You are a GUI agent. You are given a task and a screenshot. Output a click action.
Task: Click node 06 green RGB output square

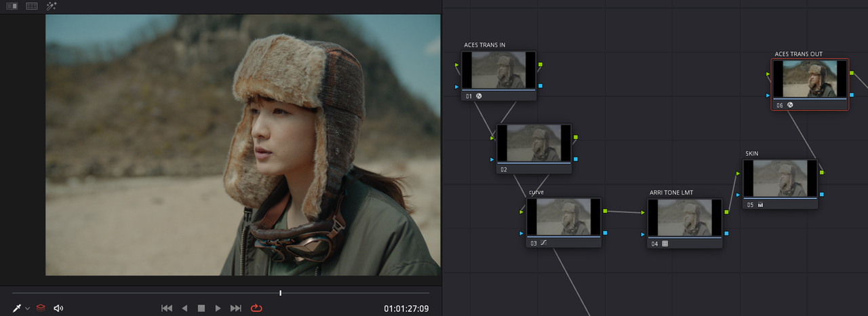point(852,73)
